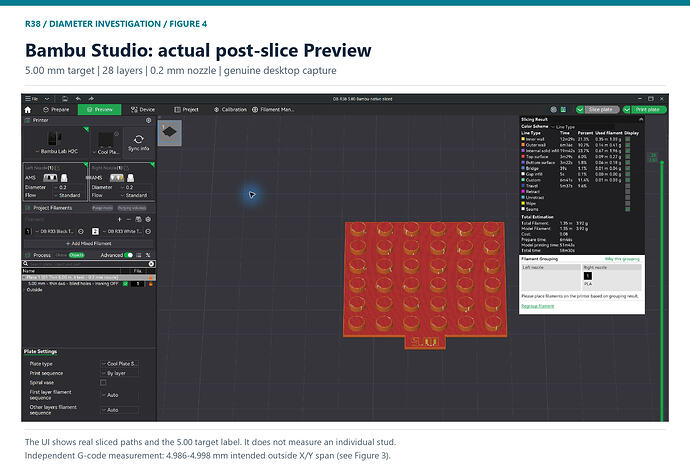Open the Print sequence By layer dropdown
Image resolution: width=690 pixels, height=475 pixels.
coord(120,373)
